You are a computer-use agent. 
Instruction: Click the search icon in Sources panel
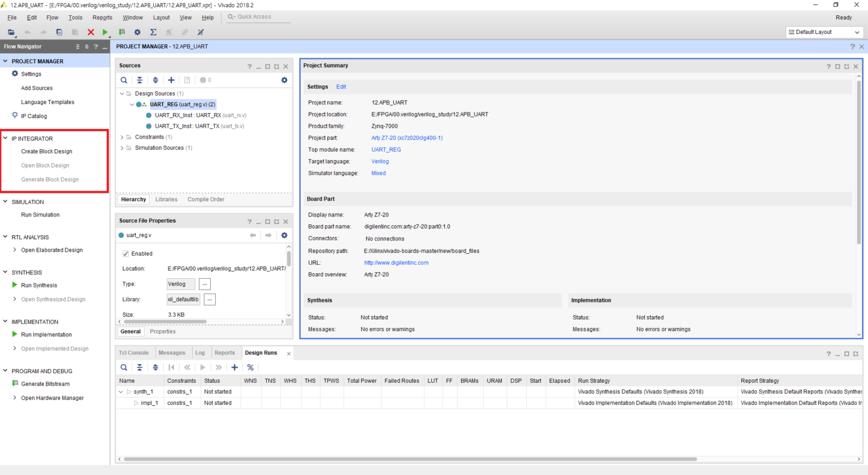(124, 80)
